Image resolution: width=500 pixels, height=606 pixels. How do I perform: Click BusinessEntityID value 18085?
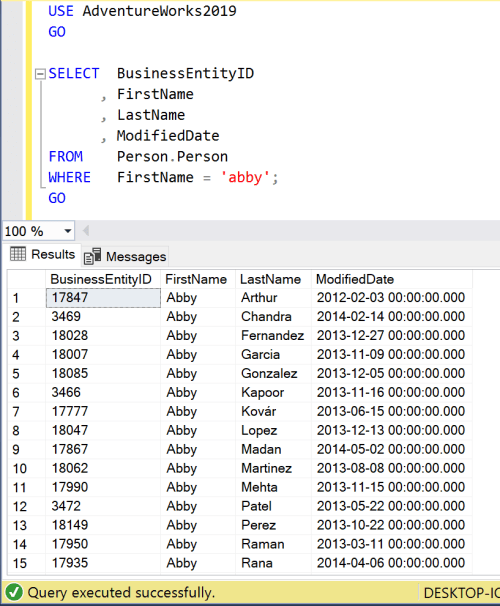point(103,373)
